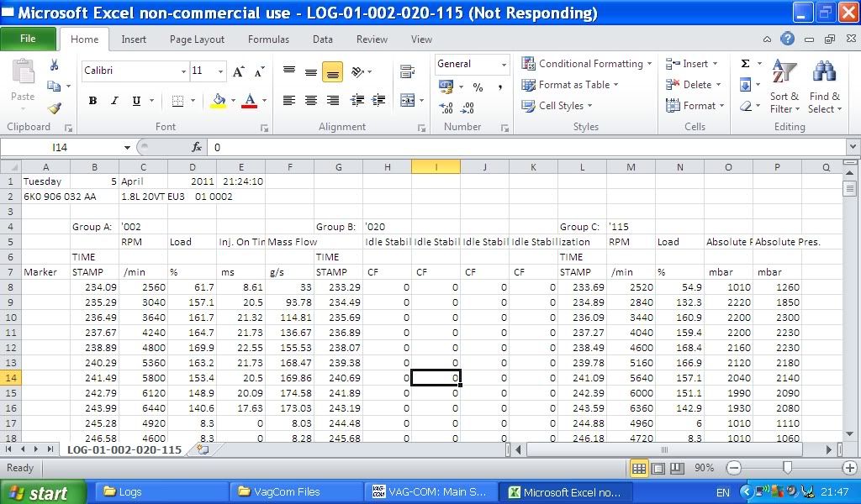
Task: Click Increase Font Size icon
Action: coord(239,71)
